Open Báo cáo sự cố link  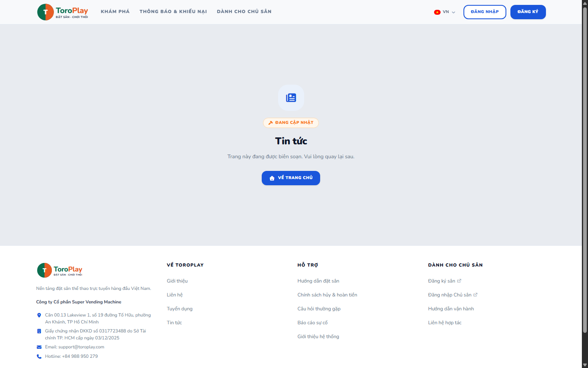tap(312, 323)
